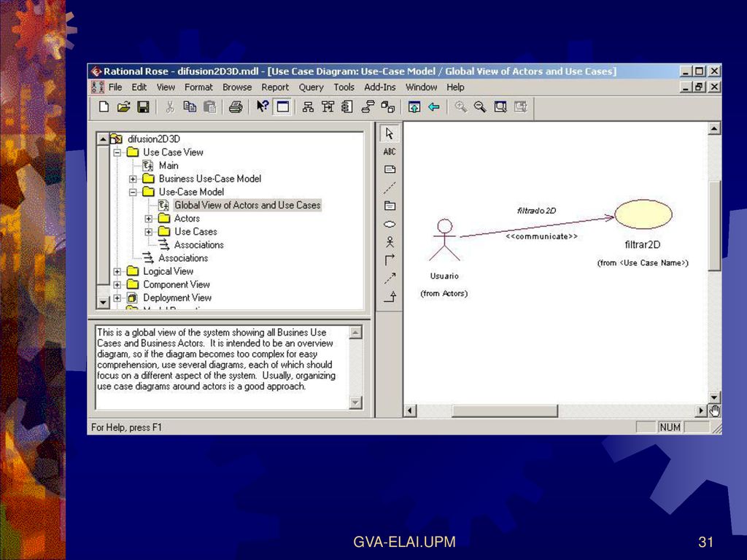Image resolution: width=747 pixels, height=560 pixels.
Task: Open the Report menu
Action: (x=275, y=87)
